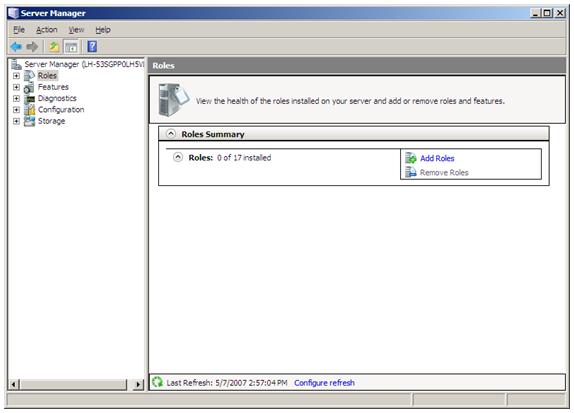This screenshot has width=574, height=413.
Task: Open the View menu
Action: 76,30
